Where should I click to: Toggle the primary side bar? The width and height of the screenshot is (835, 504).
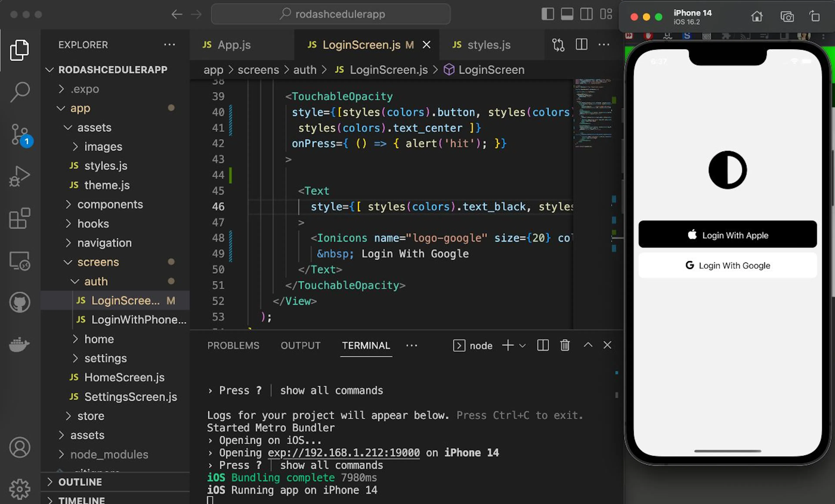click(548, 14)
